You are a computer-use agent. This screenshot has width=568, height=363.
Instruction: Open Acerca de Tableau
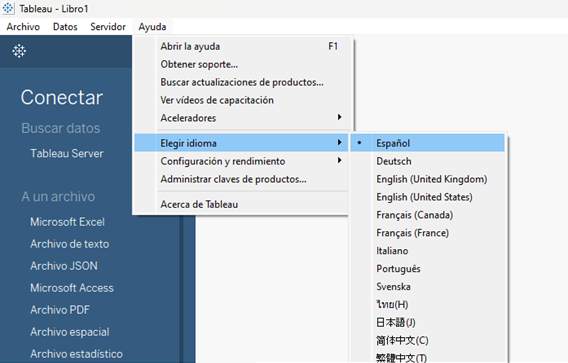point(241,204)
